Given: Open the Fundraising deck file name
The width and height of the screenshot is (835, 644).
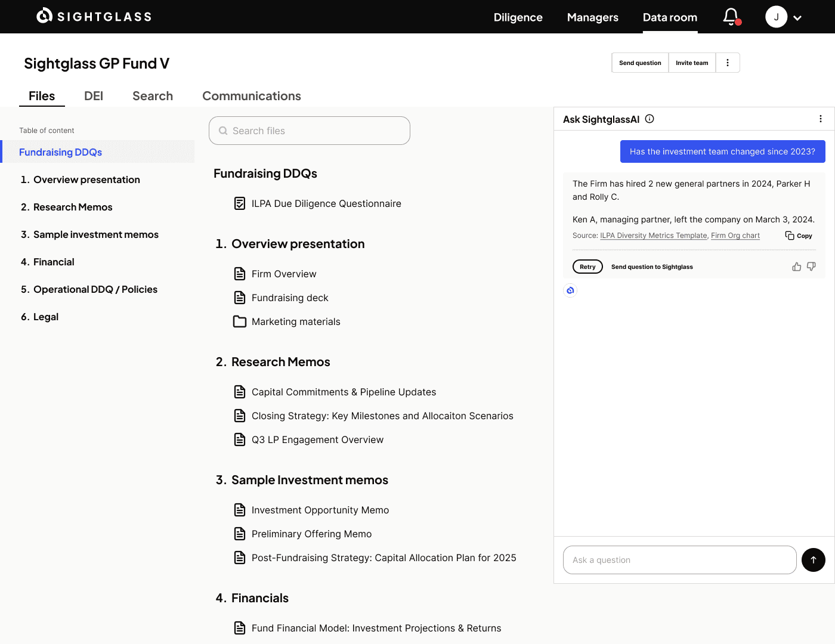Looking at the screenshot, I should (x=290, y=298).
